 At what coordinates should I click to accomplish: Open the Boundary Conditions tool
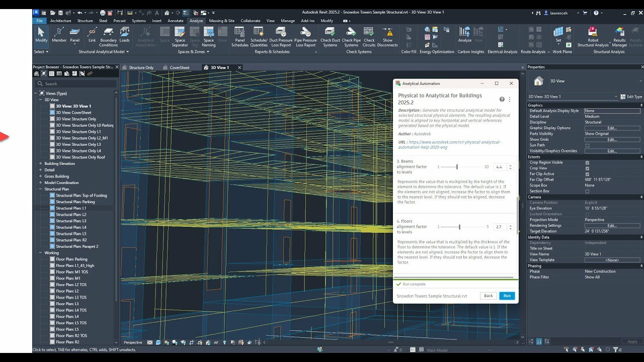pyautogui.click(x=108, y=37)
